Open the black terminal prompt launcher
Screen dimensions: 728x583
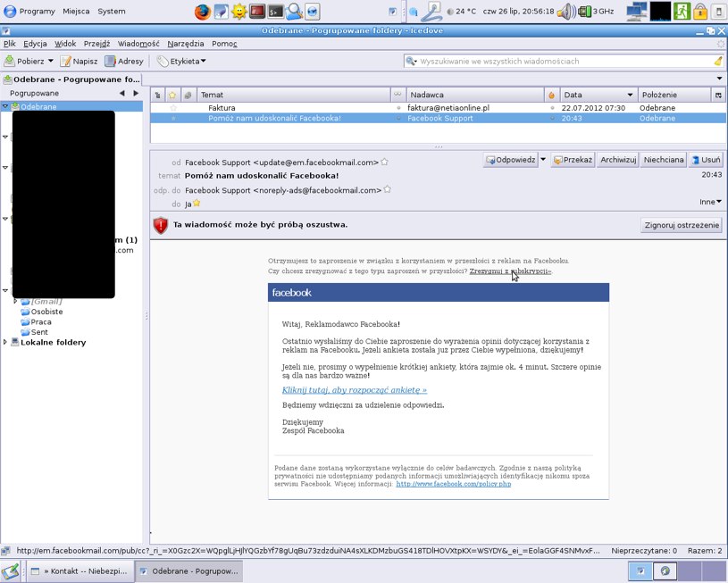(276, 11)
